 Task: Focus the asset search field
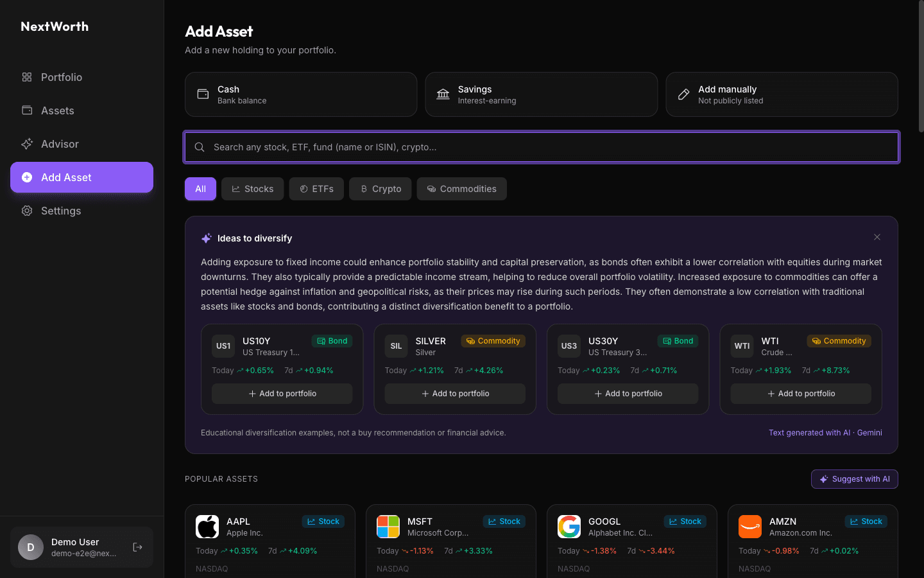coord(542,147)
